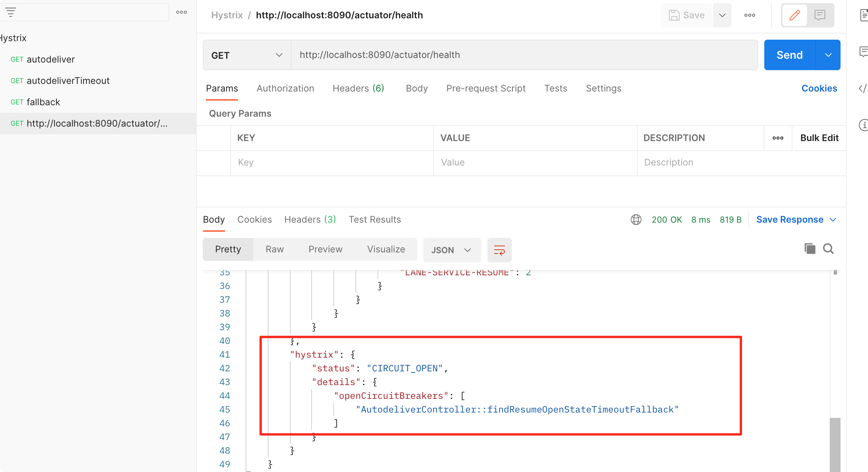This screenshot has height=472, width=868.
Task: Click the Cookies link
Action: coord(819,88)
